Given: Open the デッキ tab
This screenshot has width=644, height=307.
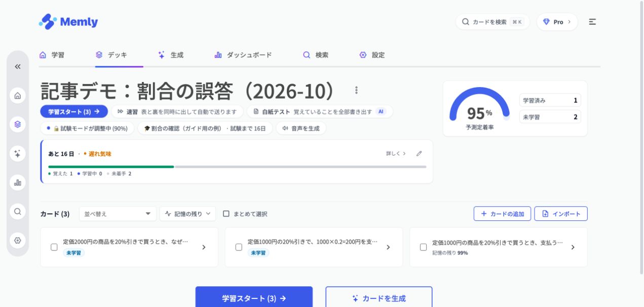Looking at the screenshot, I should (111, 55).
